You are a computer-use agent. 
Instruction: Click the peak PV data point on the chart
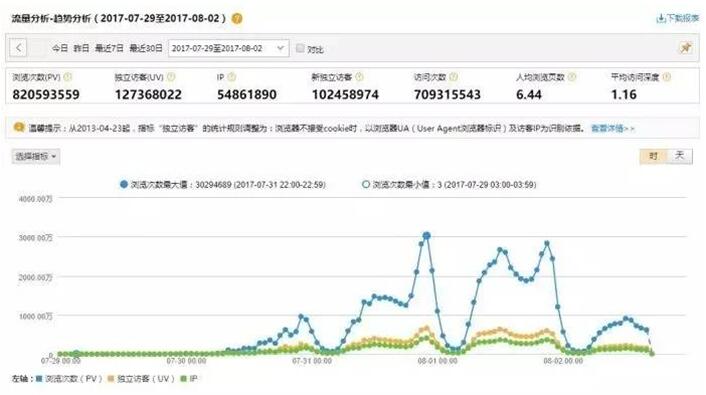click(426, 236)
